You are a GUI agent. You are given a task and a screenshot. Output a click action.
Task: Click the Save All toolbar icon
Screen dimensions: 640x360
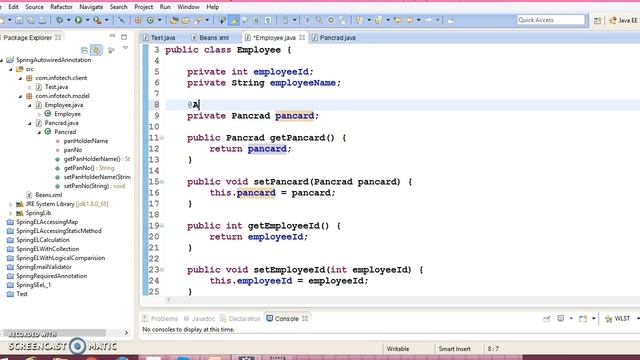[x=30, y=20]
